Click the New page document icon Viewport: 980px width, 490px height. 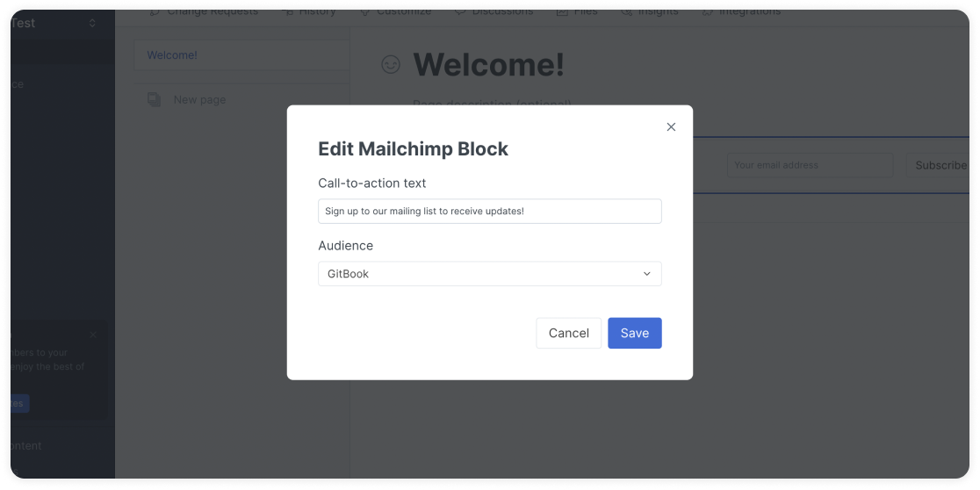click(154, 99)
